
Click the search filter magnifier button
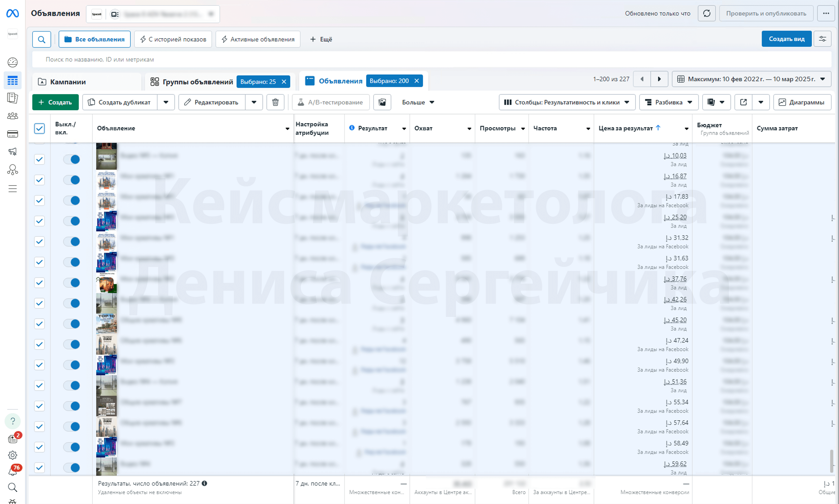[x=41, y=39]
